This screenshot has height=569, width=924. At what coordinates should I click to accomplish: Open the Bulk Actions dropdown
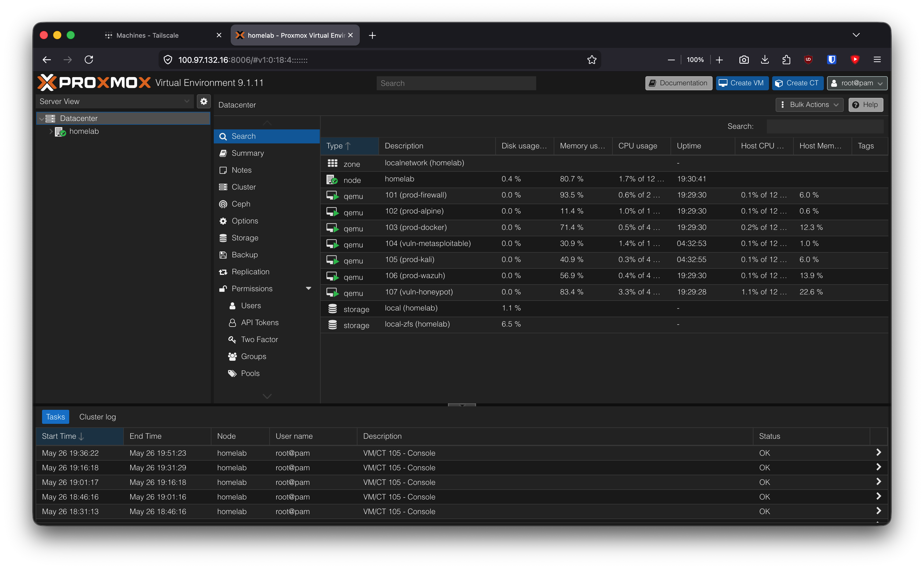pos(809,105)
